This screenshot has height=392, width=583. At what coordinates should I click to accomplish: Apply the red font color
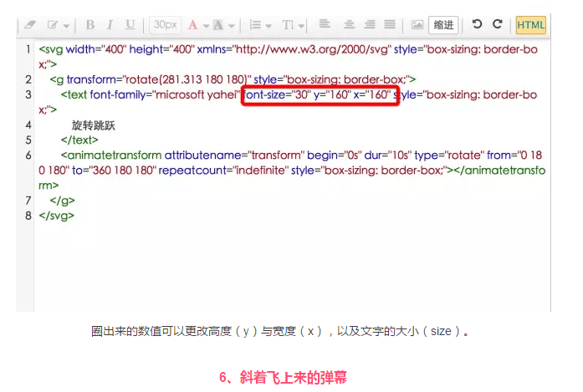coord(193,25)
